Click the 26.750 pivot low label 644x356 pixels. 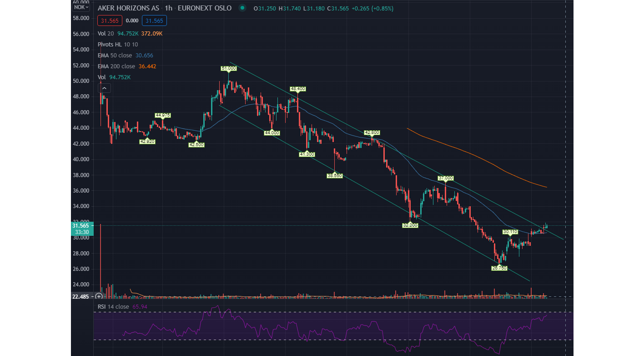click(x=499, y=268)
